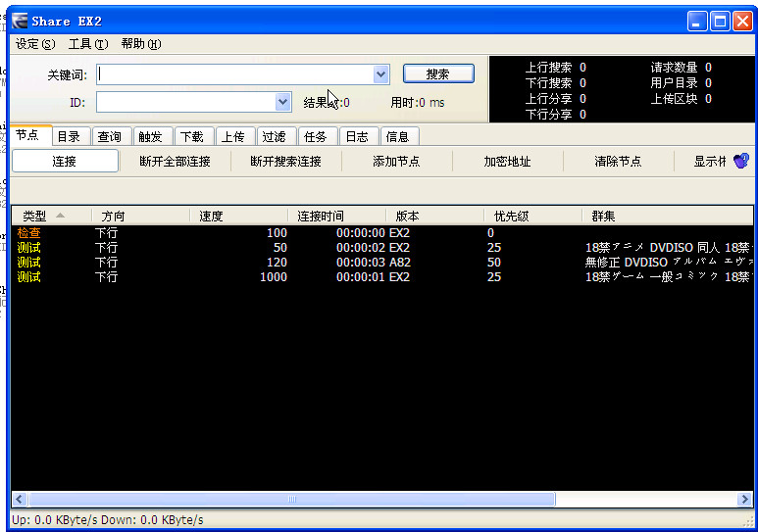This screenshot has height=532, width=758.
Task: Click the Up/Down speed status text
Action: tap(107, 520)
